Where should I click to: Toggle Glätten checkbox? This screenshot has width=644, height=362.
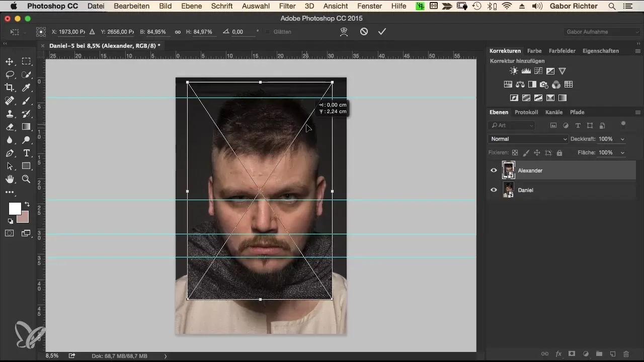coord(268,32)
